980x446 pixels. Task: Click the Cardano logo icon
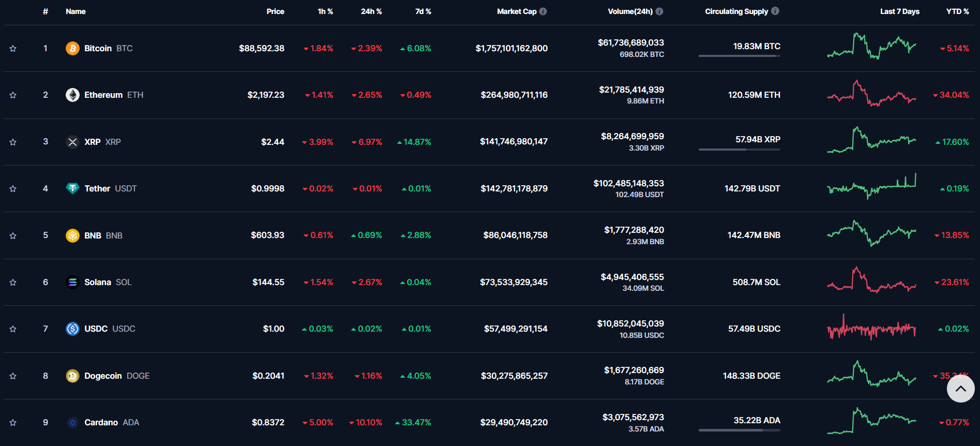tap(72, 422)
